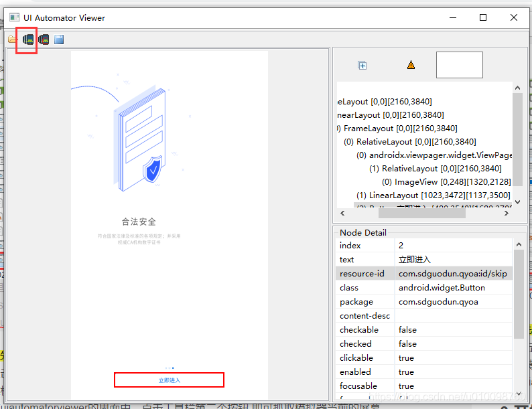Expand all tree nodes with the plus icon

coord(362,66)
